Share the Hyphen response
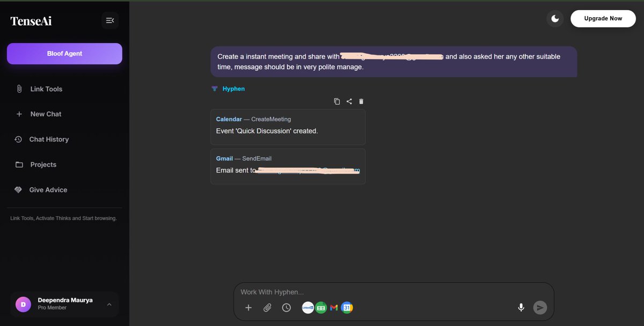Image resolution: width=644 pixels, height=326 pixels. (349, 101)
